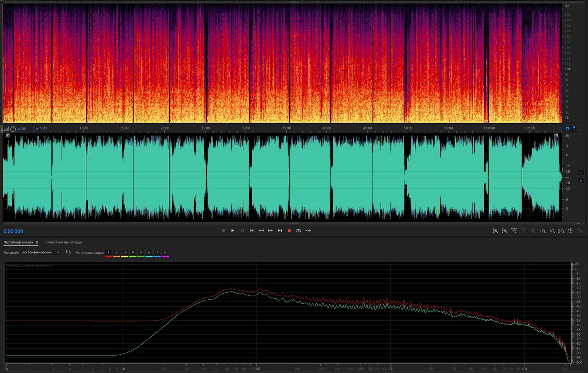Image resolution: width=588 pixels, height=373 pixels.
Task: Toggle the right channel button
Action: pyautogui.click(x=581, y=181)
